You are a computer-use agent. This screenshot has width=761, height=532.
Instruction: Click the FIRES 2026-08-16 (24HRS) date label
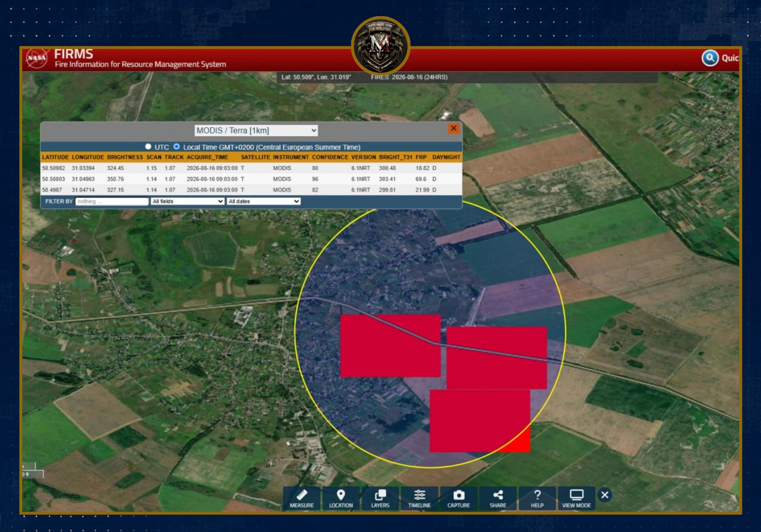(x=409, y=77)
